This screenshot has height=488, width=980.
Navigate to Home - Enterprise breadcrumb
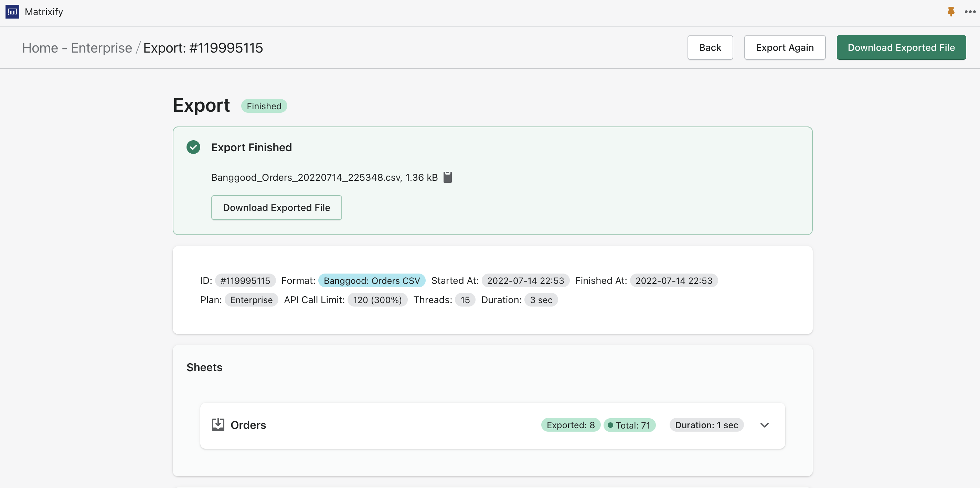click(x=76, y=47)
